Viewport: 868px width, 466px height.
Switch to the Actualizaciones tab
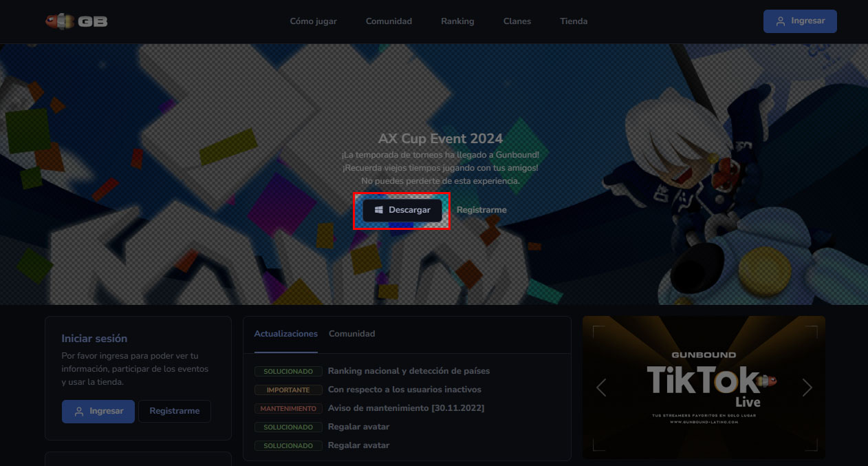[x=286, y=334]
